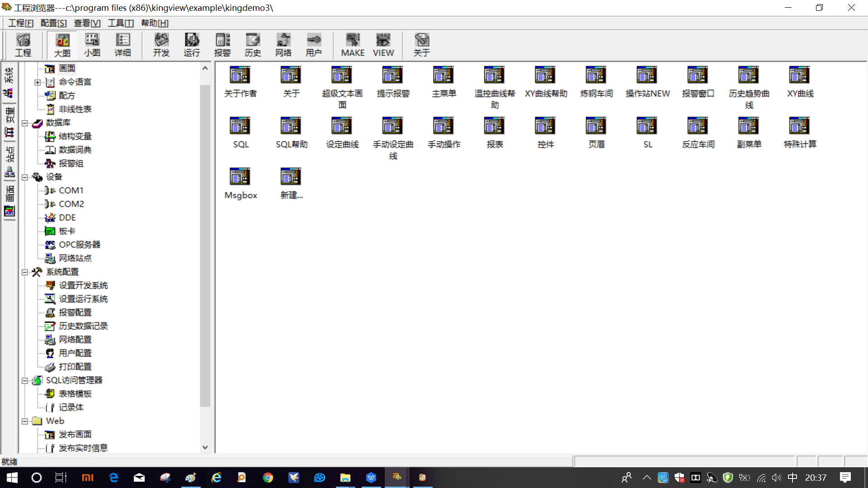The width and height of the screenshot is (868, 488).
Task: Open the 配置[S] menu
Action: point(53,23)
